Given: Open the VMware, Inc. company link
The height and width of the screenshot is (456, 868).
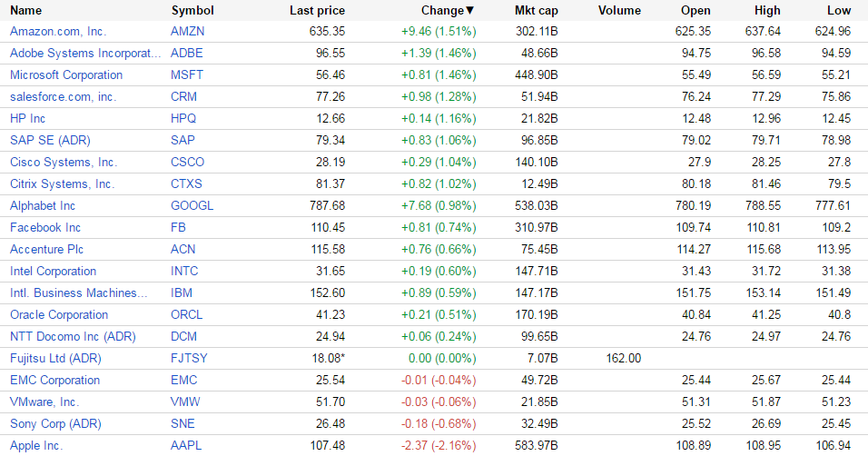Looking at the screenshot, I should pos(44,402).
